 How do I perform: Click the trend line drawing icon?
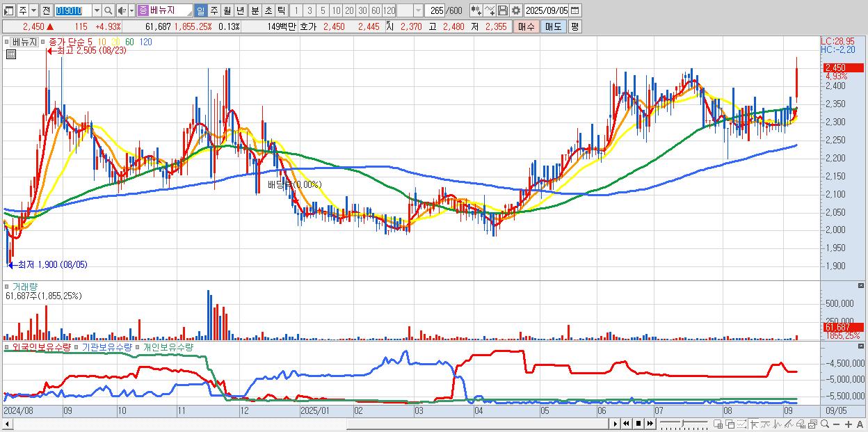(765, 424)
